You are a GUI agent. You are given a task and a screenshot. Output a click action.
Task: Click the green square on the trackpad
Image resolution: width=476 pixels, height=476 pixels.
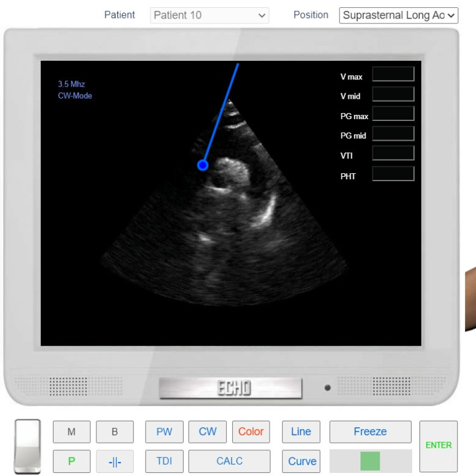(370, 461)
